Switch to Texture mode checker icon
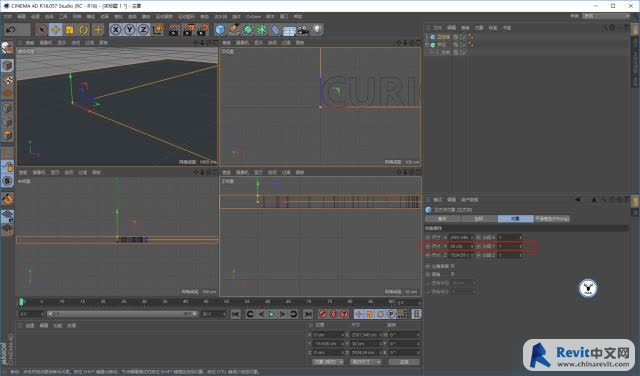Screen dimensions: 640x376 [x=7, y=80]
